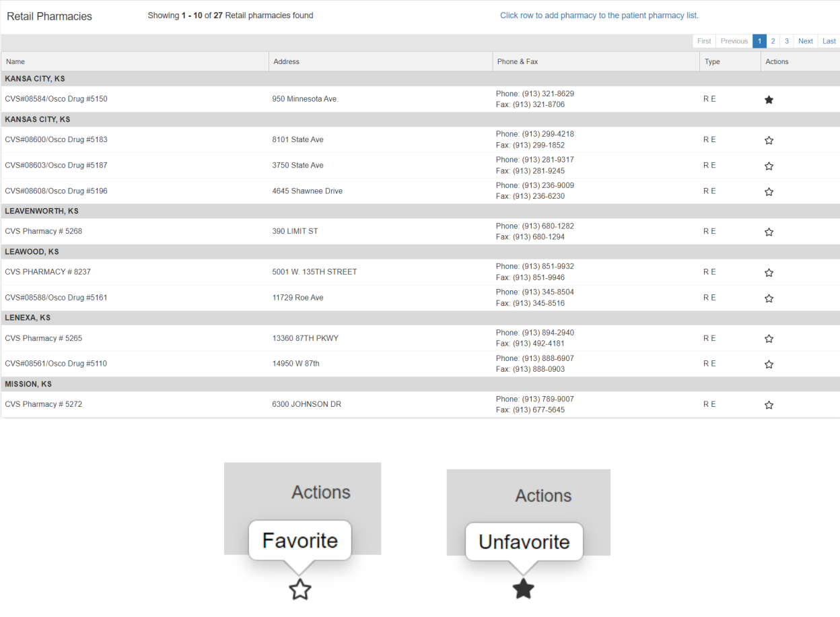Viewport: 840px width, 617px height.
Task: Click the KANSAS CITY, KS group header
Action: coord(420,119)
